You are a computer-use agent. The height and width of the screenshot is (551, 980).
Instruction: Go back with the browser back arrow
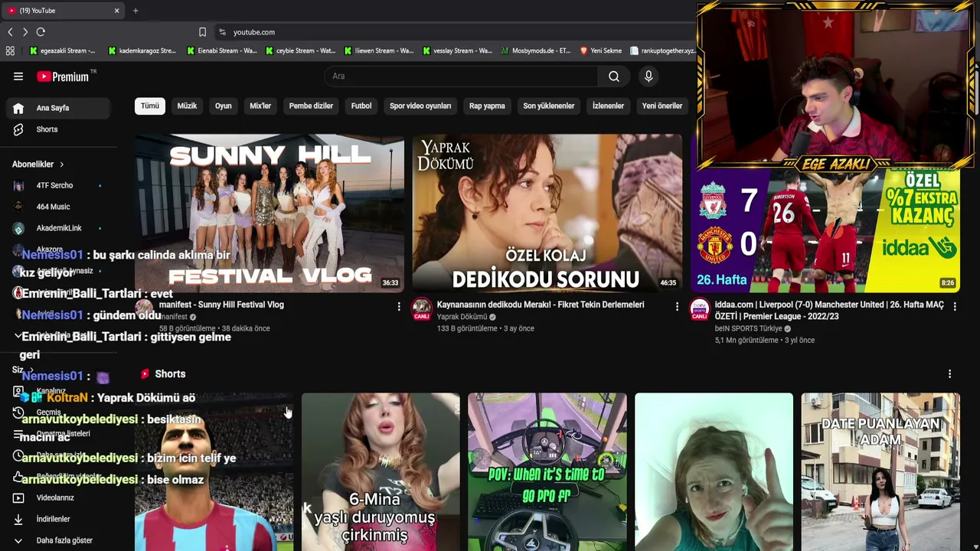click(10, 32)
